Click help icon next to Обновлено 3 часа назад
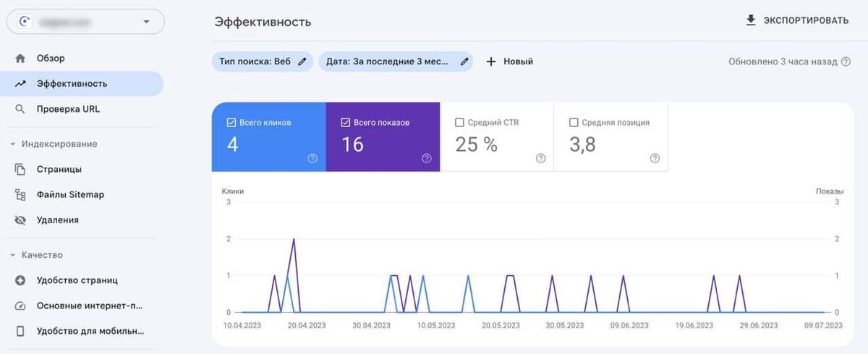 tap(845, 62)
